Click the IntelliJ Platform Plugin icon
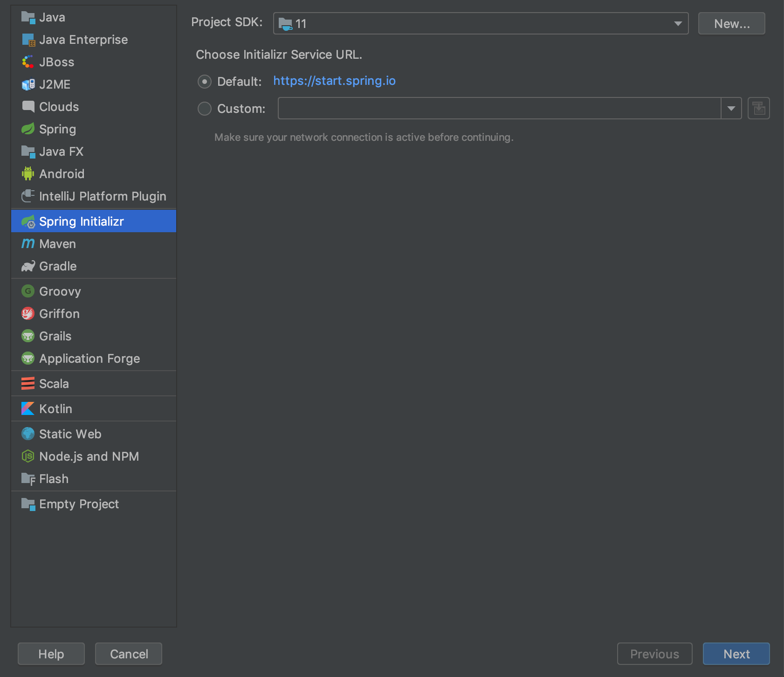This screenshot has width=784, height=677. tap(28, 196)
